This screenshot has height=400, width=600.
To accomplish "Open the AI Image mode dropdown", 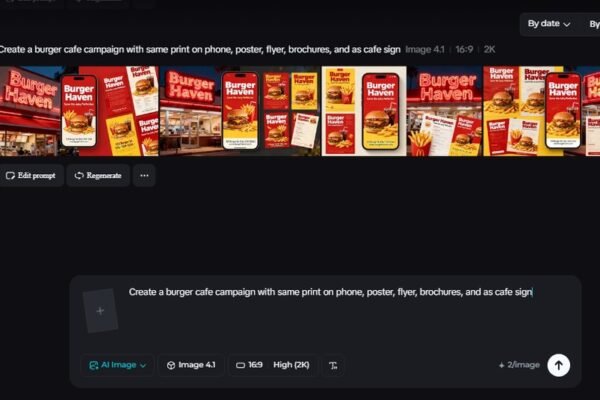I will (x=118, y=365).
